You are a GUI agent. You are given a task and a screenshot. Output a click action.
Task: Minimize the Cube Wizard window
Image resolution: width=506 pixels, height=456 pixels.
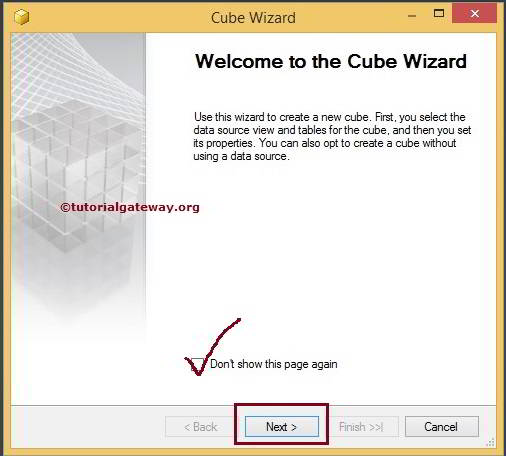tap(412, 16)
